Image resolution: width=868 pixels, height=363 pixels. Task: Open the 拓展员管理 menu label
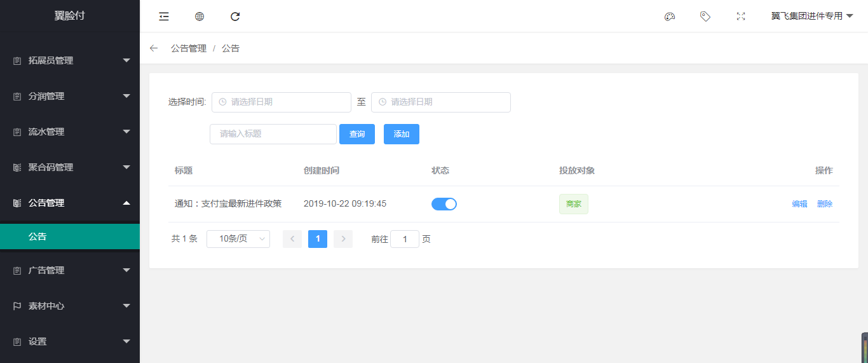(51, 60)
